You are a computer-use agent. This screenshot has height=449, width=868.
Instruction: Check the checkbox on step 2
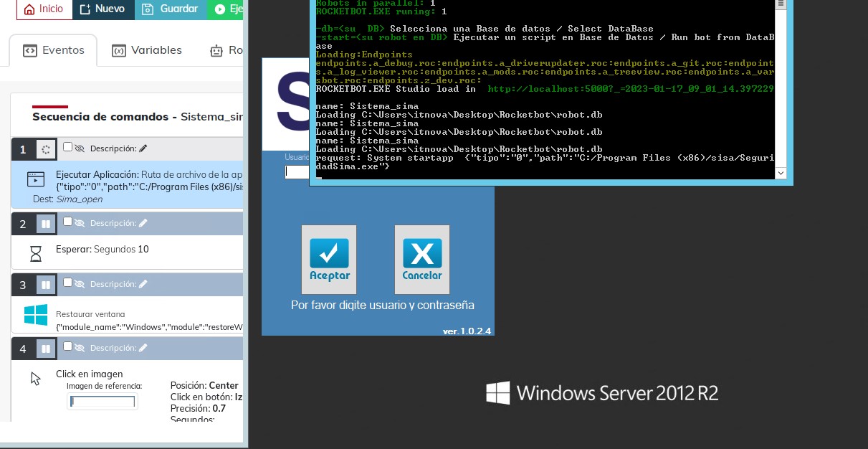tap(67, 222)
